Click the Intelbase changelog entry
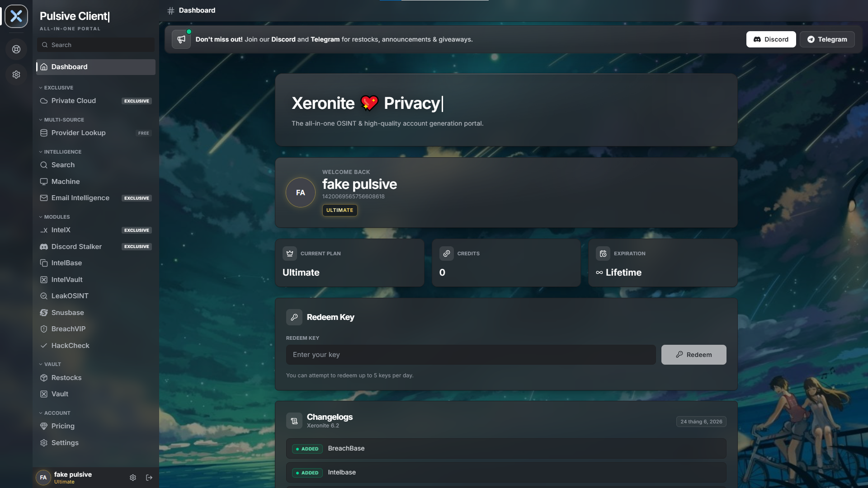868x488 pixels. click(506, 472)
